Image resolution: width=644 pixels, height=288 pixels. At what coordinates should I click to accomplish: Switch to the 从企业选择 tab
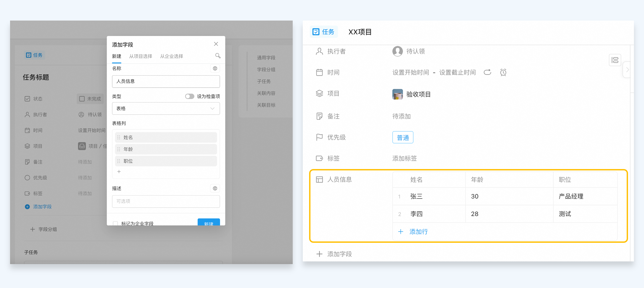172,56
